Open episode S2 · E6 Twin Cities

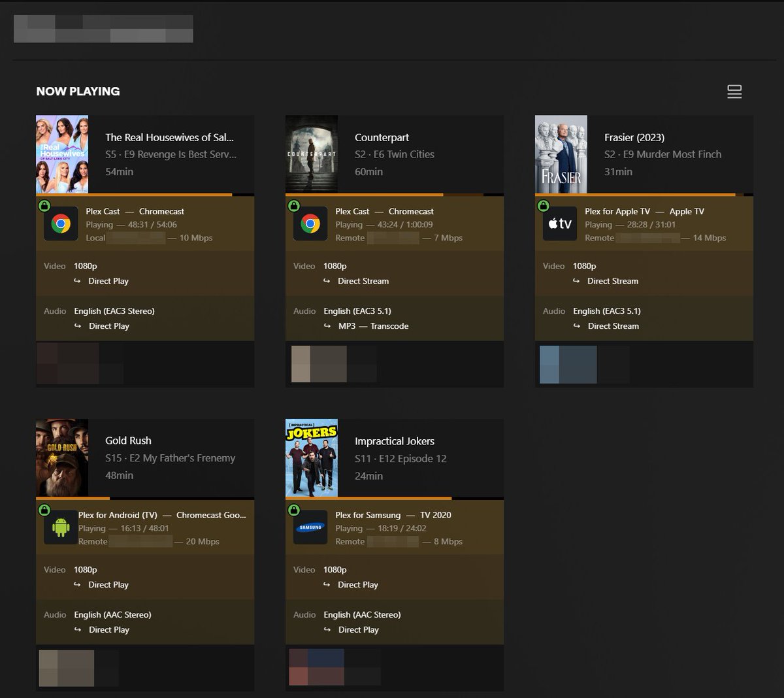point(395,154)
